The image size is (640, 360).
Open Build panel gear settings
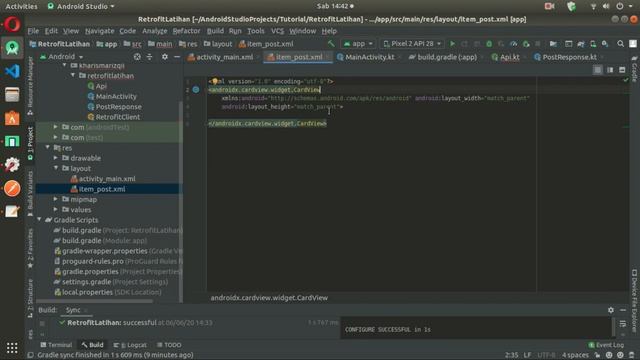pyautogui.click(x=611, y=310)
